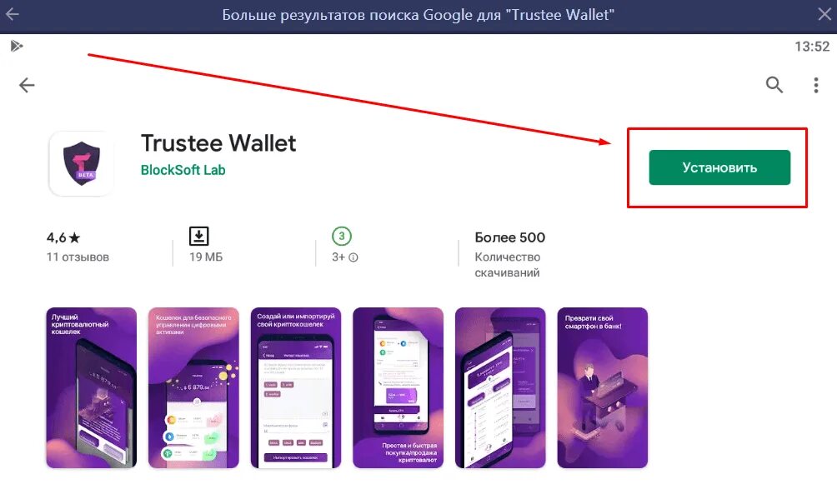The image size is (837, 504).
Task: Click the green age rating 3 badge
Action: (x=342, y=237)
